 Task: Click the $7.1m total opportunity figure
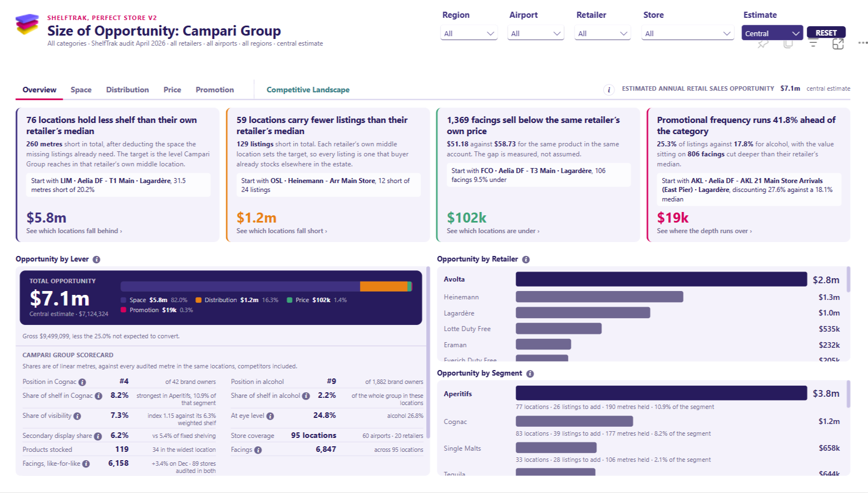point(60,299)
